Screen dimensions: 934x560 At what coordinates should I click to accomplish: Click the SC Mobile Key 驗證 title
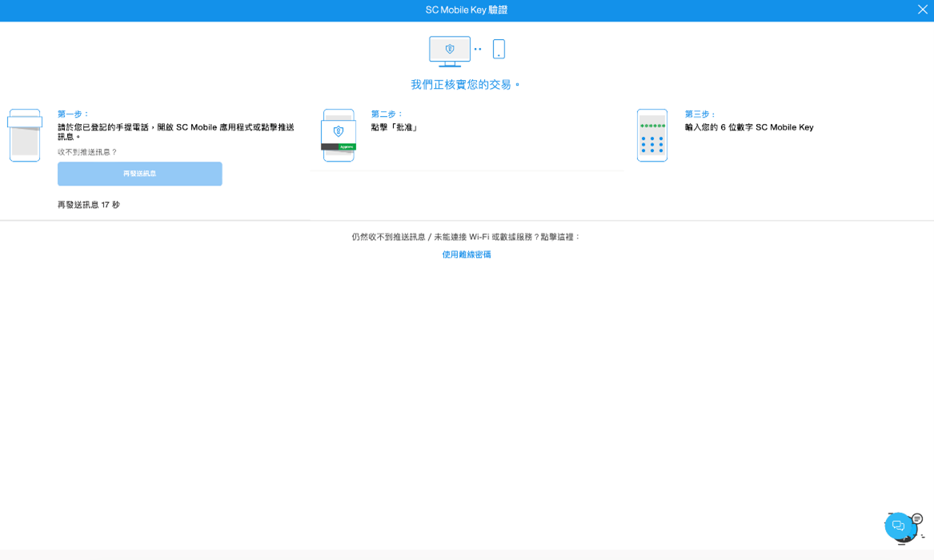(467, 10)
